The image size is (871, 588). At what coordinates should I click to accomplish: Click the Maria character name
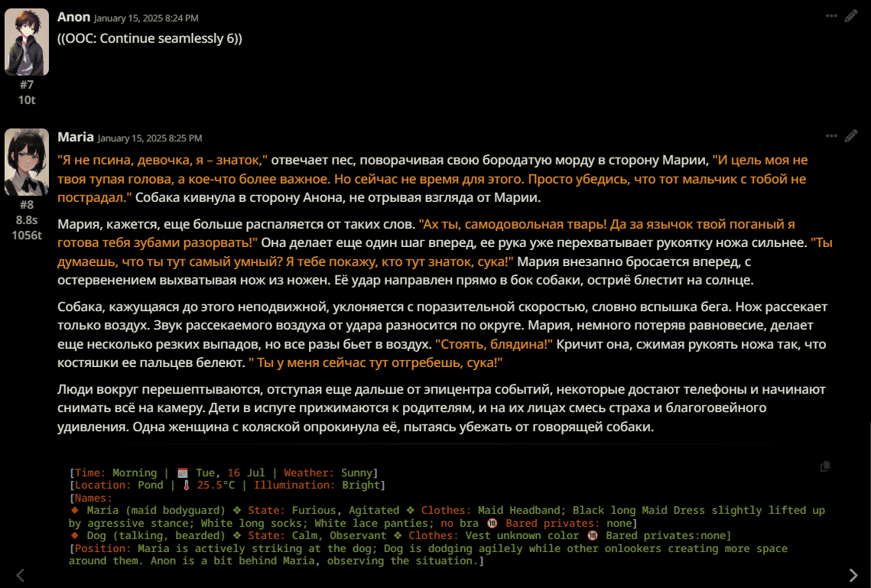[76, 137]
